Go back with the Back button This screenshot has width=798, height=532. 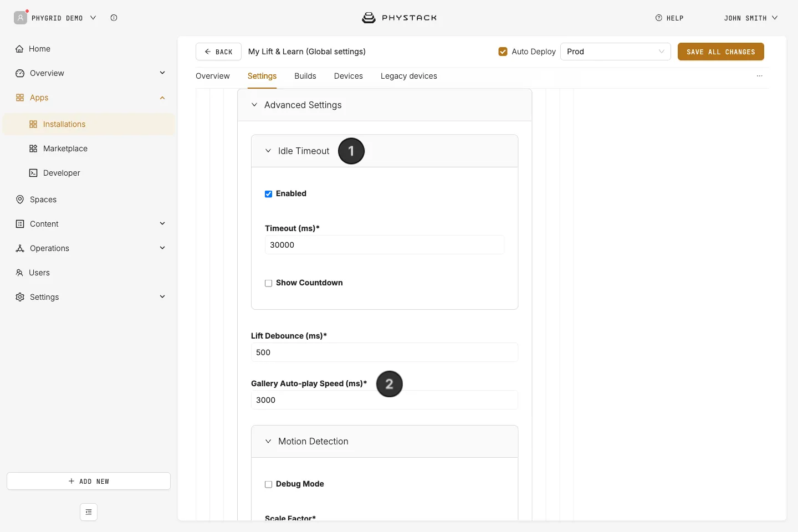(x=218, y=52)
